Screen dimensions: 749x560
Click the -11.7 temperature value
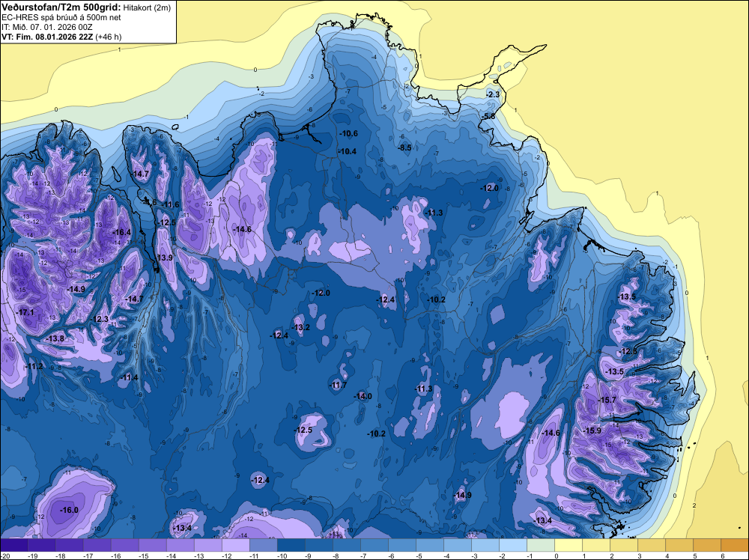pyautogui.click(x=338, y=385)
